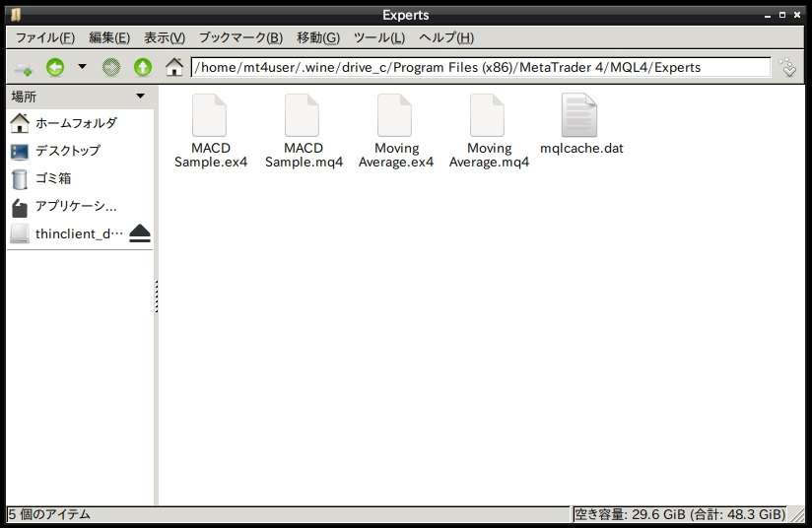Open the ヘルプ(H) menu
This screenshot has width=812, height=528.
[445, 37]
